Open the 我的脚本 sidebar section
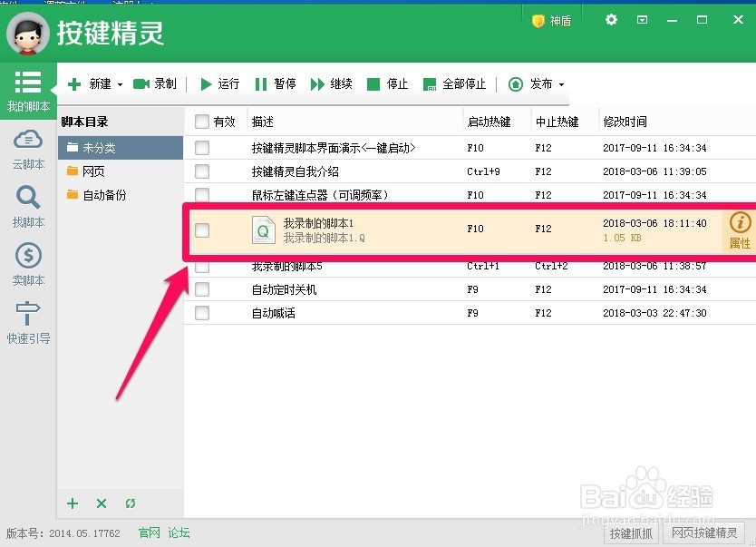This screenshot has width=756, height=547. click(x=28, y=91)
